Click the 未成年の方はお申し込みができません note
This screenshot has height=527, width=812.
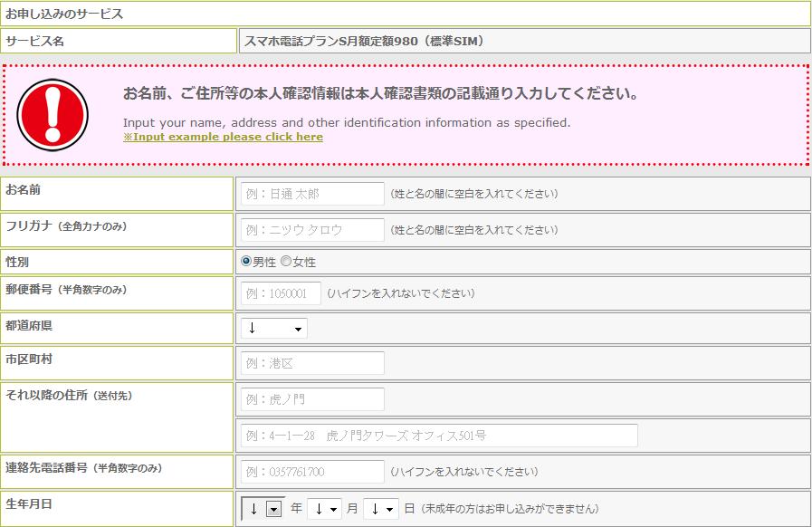point(509,509)
